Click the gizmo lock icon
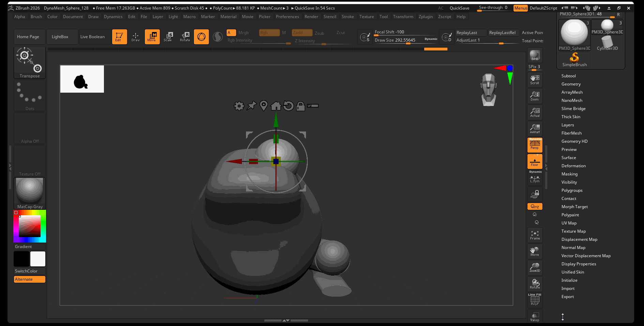 (x=300, y=106)
